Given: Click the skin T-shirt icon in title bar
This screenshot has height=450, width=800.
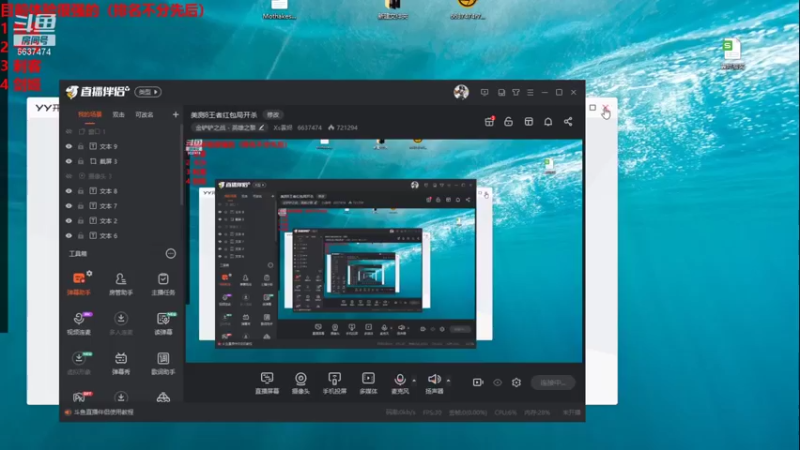Looking at the screenshot, I should coord(516,92).
